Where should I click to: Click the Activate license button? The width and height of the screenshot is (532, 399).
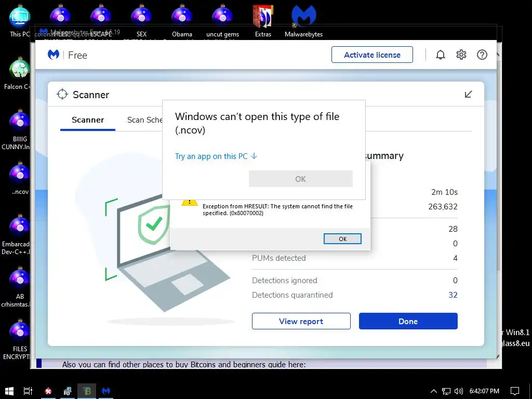point(372,55)
